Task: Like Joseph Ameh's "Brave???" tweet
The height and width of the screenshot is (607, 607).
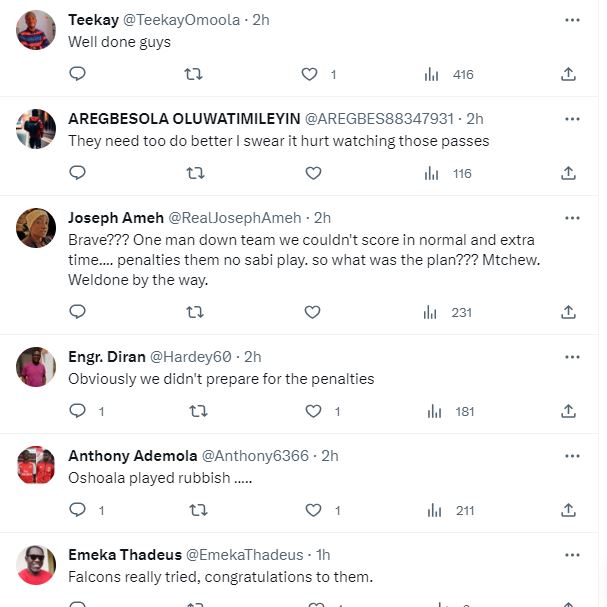Action: click(x=312, y=312)
